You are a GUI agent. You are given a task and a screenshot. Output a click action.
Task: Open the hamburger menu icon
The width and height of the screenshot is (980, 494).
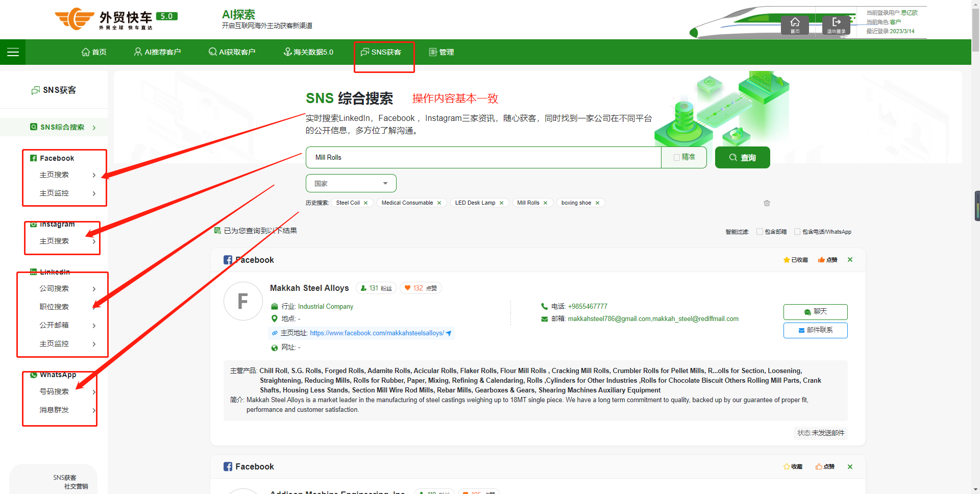(13, 52)
